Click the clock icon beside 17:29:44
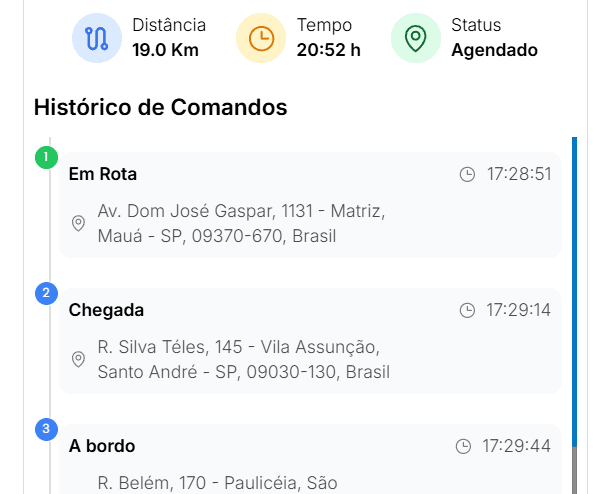This screenshot has height=494, width=612. [x=463, y=446]
